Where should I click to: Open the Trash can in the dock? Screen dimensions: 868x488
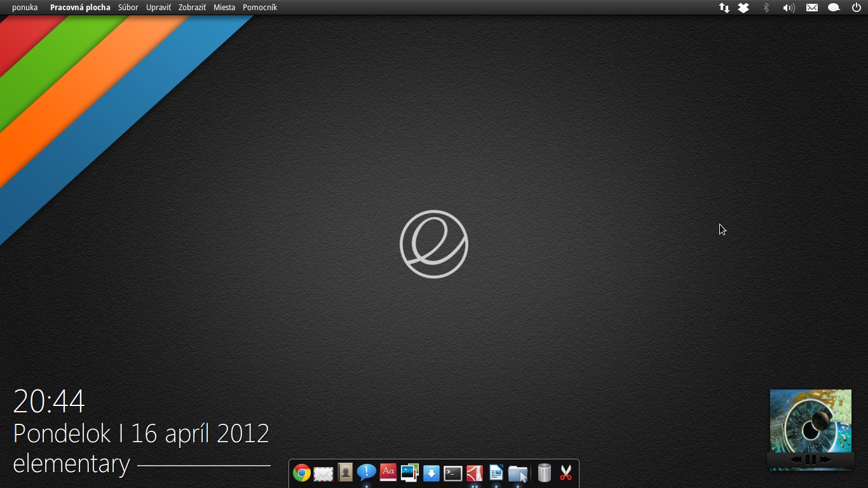(x=545, y=473)
